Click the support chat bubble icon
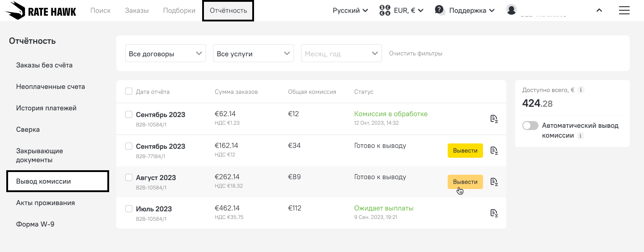This screenshot has height=252, width=644. [440, 10]
